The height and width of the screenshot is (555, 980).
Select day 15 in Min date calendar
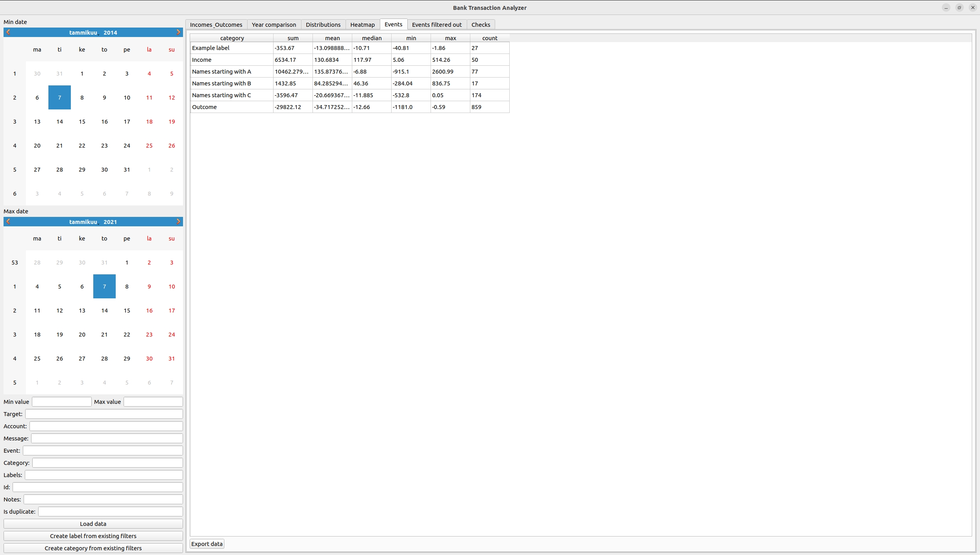tap(82, 121)
